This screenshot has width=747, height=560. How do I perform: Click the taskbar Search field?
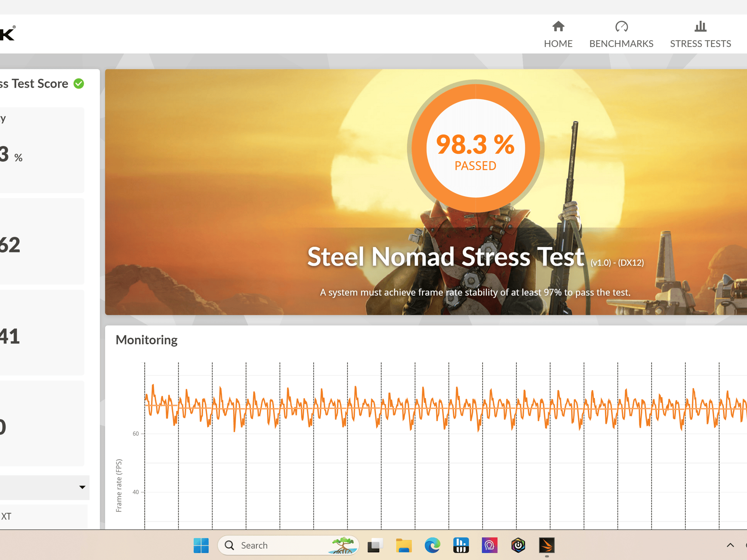(288, 545)
